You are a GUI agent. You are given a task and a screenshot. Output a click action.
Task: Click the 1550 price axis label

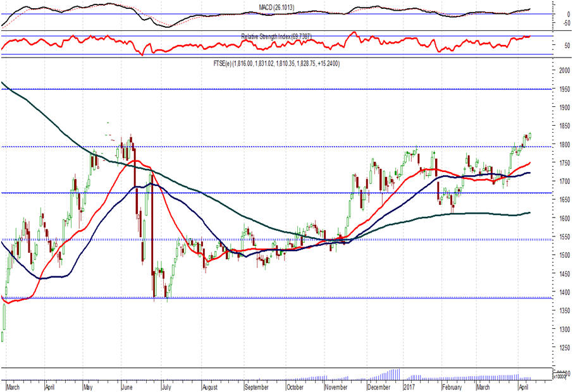564,236
